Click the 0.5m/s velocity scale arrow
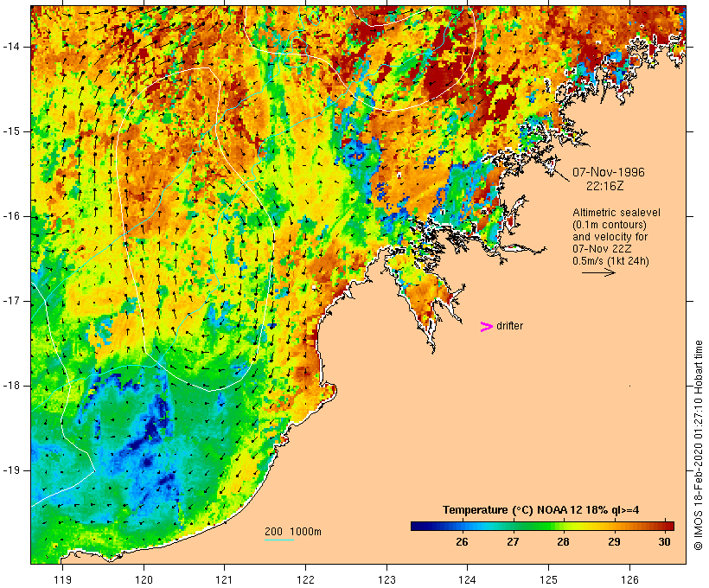Viewport: 709px width, 588px height. point(598,272)
